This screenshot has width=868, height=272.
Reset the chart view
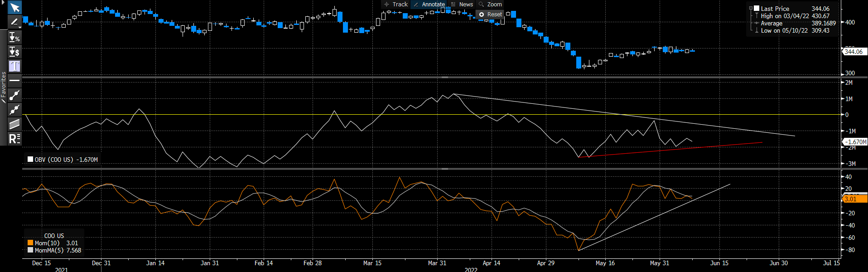[490, 15]
